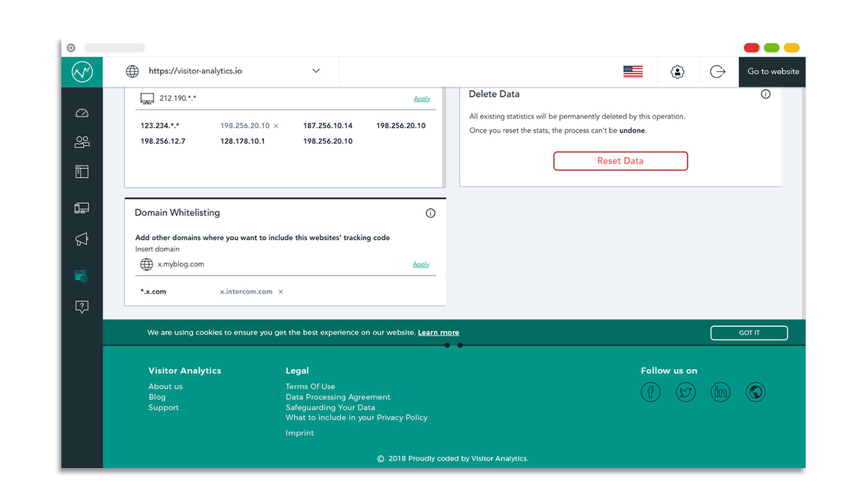867x504 pixels.
Task: Click the logout arrow icon in header
Action: tap(718, 72)
